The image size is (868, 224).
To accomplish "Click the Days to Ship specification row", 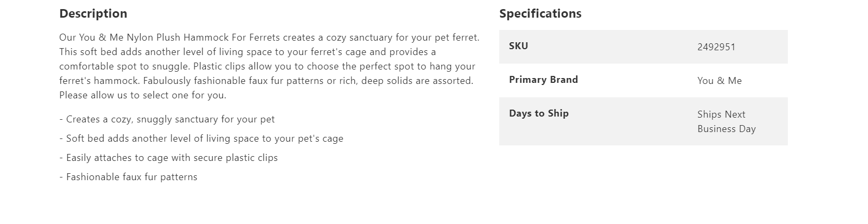I will [643, 121].
